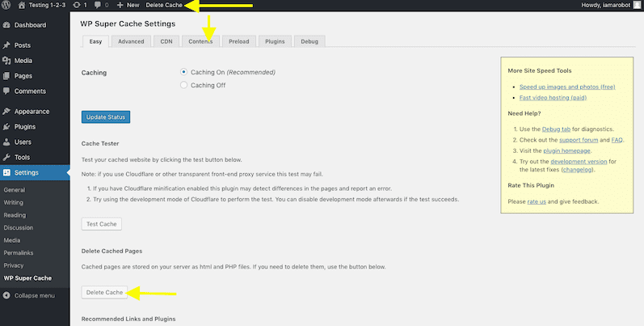The height and width of the screenshot is (326, 644).
Task: Open Writing settings submenu
Action: tap(13, 202)
